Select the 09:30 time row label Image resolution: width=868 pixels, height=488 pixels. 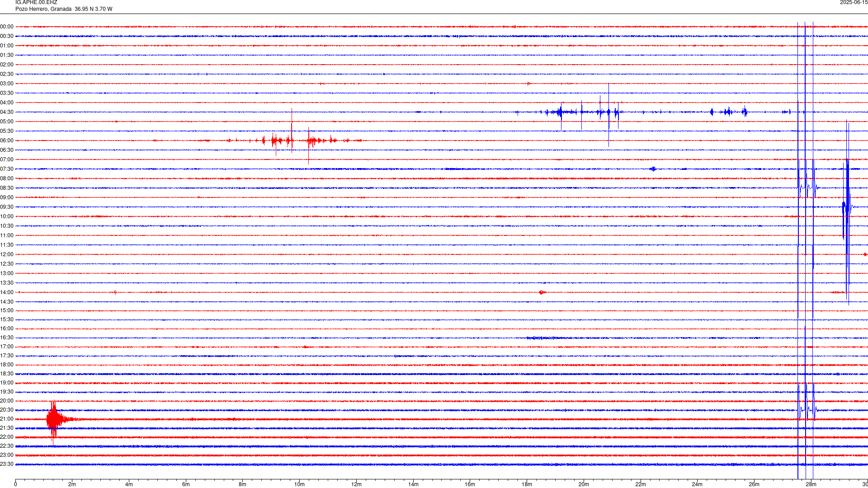[x=7, y=207]
